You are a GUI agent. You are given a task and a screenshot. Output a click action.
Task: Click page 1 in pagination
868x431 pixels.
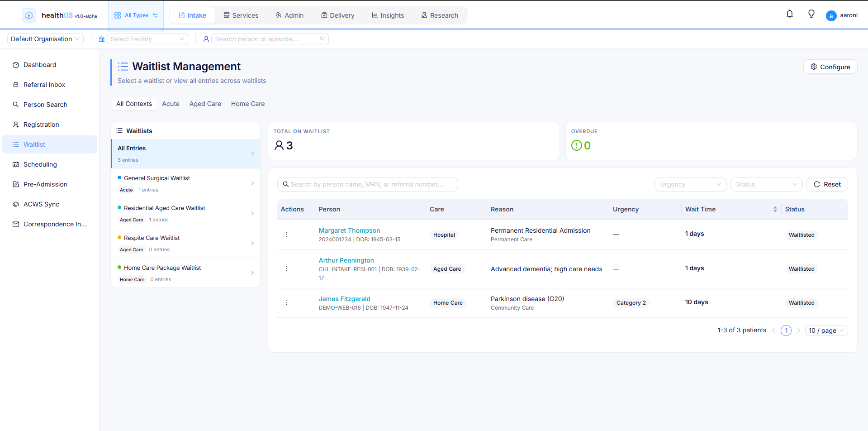click(786, 330)
